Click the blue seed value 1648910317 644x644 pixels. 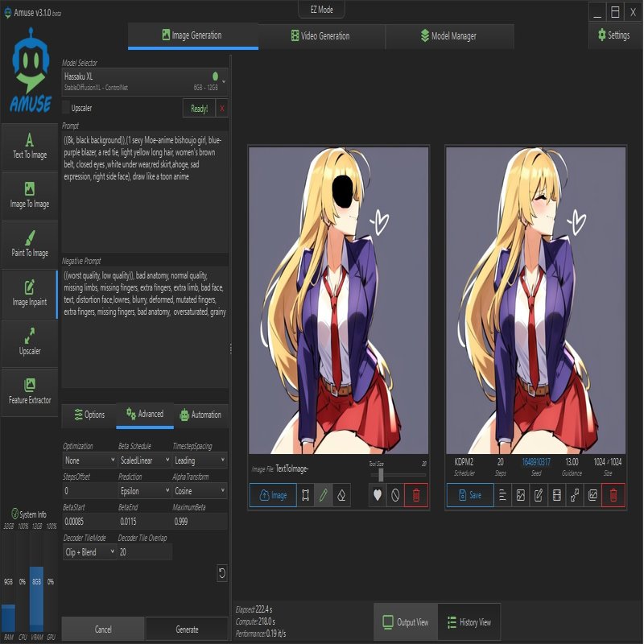(x=536, y=462)
